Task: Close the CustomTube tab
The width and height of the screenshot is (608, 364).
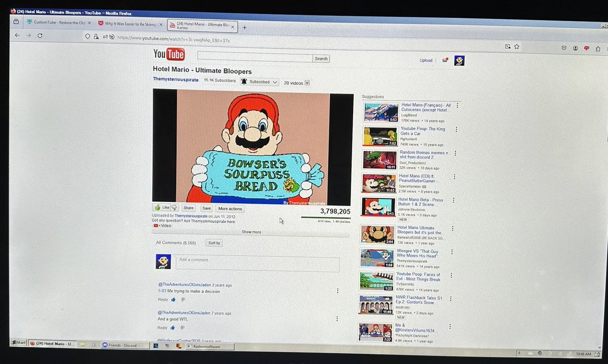Action: (89, 22)
